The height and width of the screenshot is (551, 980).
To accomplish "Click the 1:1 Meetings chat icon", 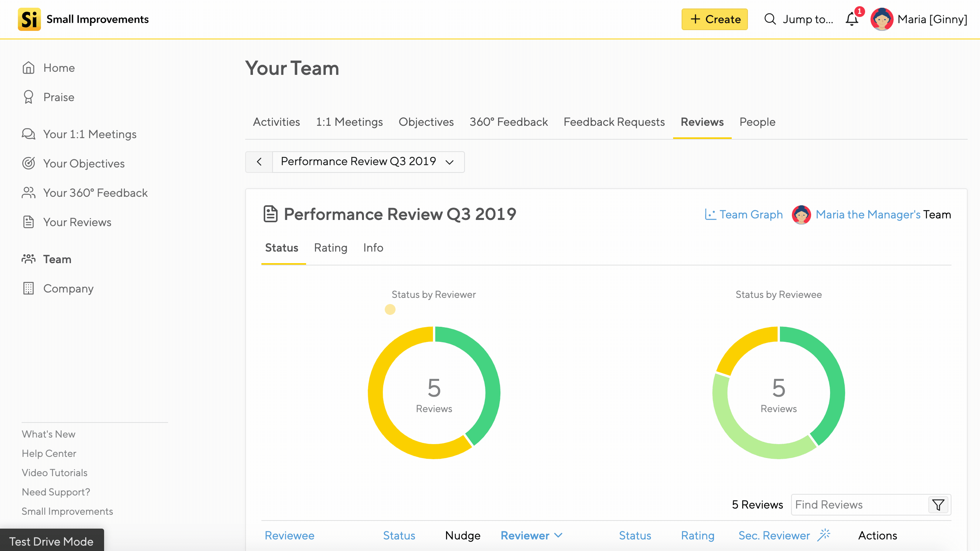I will point(29,134).
